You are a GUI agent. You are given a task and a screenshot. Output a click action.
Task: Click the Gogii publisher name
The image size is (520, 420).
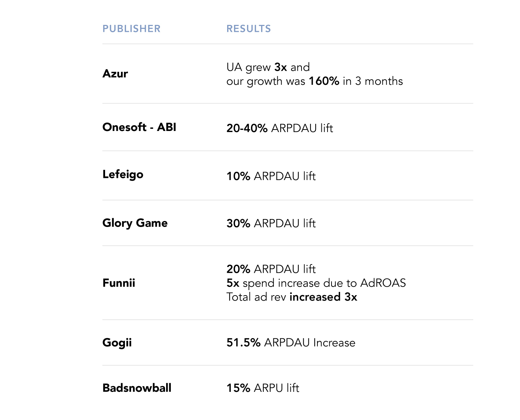point(117,342)
